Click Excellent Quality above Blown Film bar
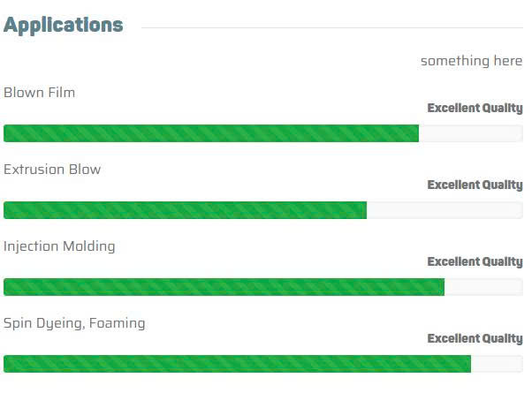The height and width of the screenshot is (393, 532). click(x=475, y=109)
